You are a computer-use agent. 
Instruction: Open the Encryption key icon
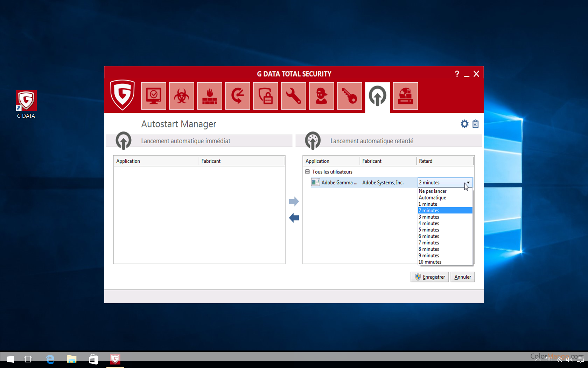click(x=349, y=96)
